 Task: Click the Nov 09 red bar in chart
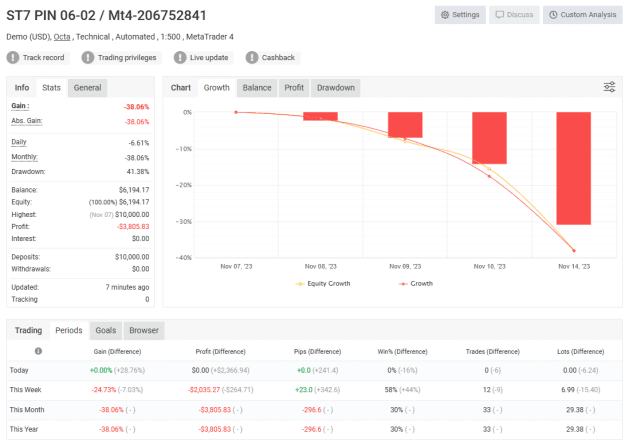coord(405,125)
